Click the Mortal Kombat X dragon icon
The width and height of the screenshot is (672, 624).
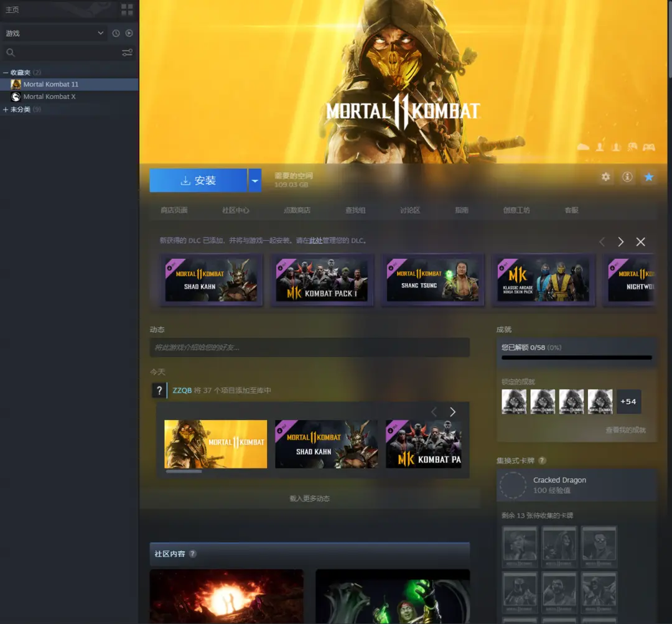pos(16,97)
